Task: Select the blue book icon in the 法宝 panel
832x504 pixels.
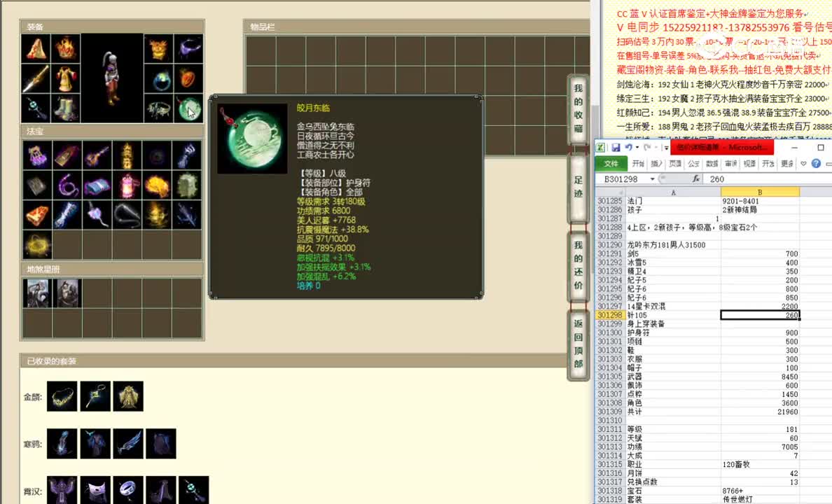Action: [97, 186]
